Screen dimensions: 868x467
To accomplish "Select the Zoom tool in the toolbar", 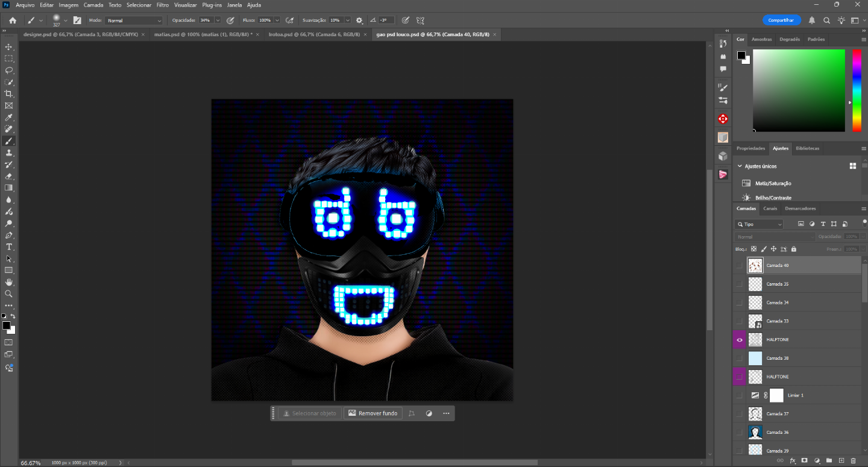I will coord(9,294).
